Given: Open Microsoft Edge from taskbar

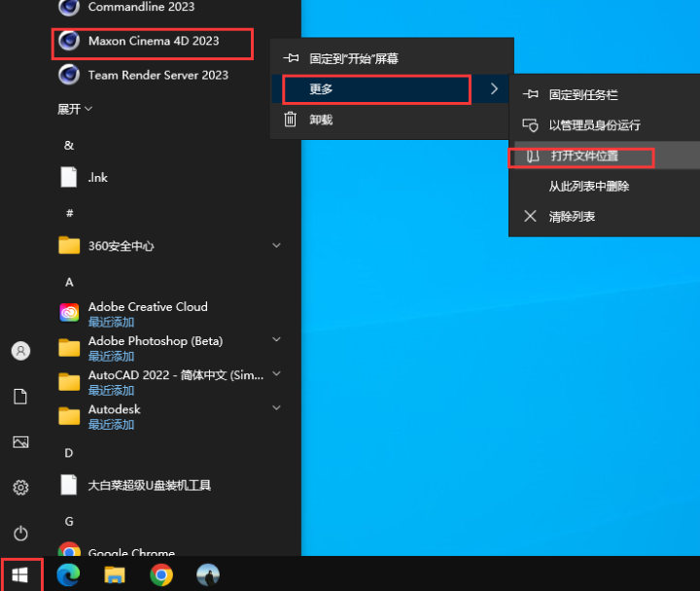Looking at the screenshot, I should pos(68,574).
